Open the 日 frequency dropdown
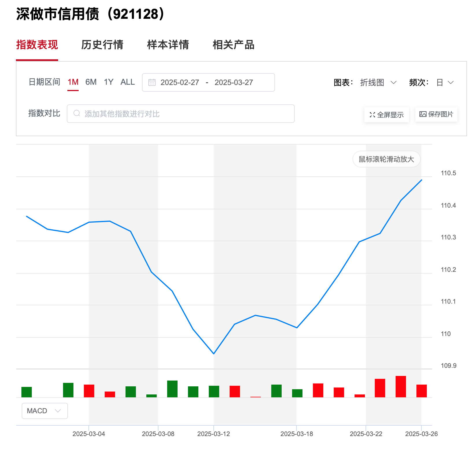Image resolution: width=476 pixels, height=454 pixels. [x=444, y=83]
